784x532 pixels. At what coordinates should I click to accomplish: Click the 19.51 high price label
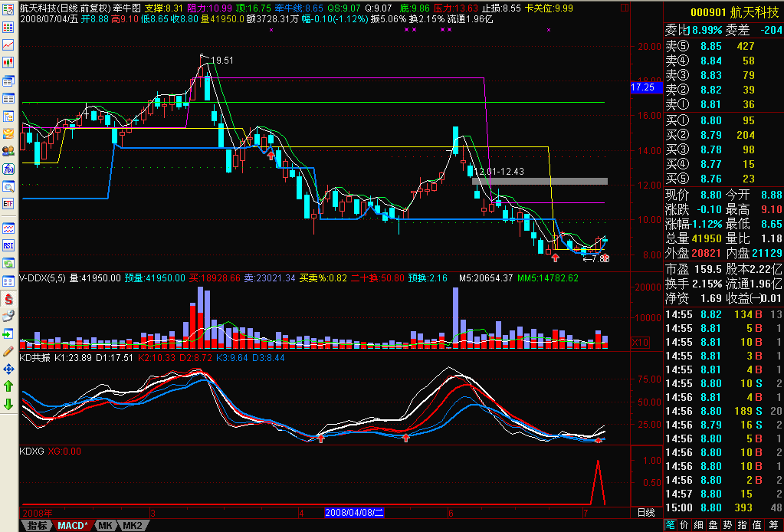click(x=222, y=60)
